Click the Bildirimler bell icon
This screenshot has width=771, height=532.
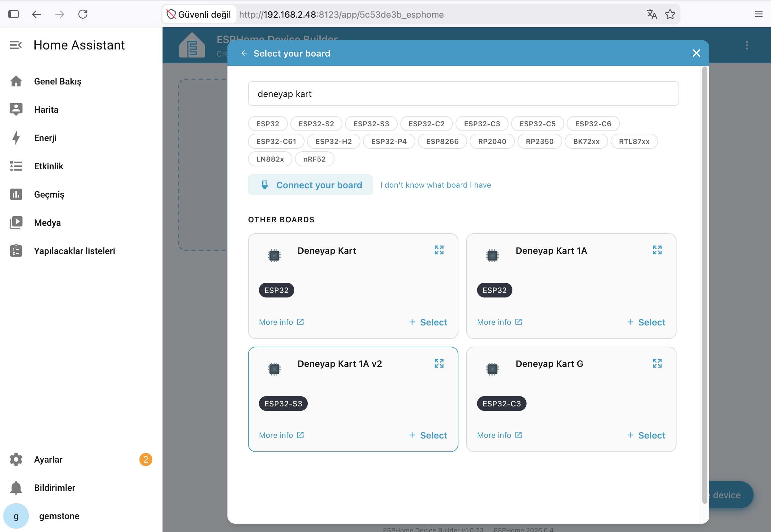click(16, 488)
